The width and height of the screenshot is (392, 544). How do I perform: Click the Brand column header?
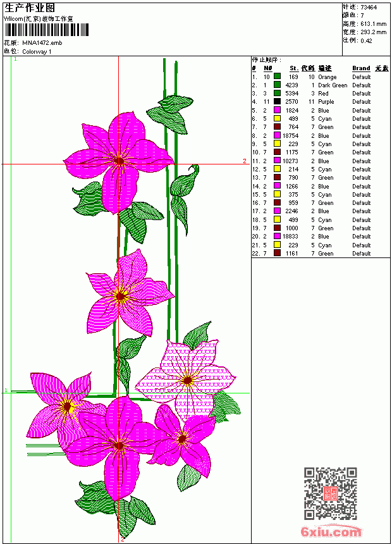pos(361,68)
